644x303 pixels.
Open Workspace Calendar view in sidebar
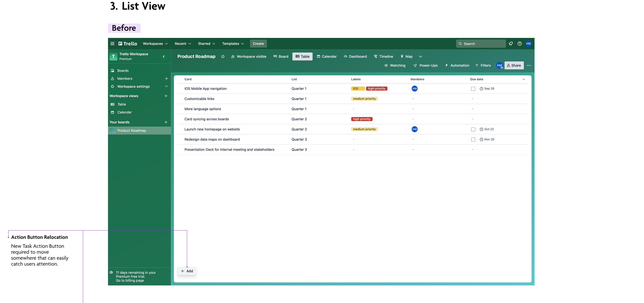[140, 112]
